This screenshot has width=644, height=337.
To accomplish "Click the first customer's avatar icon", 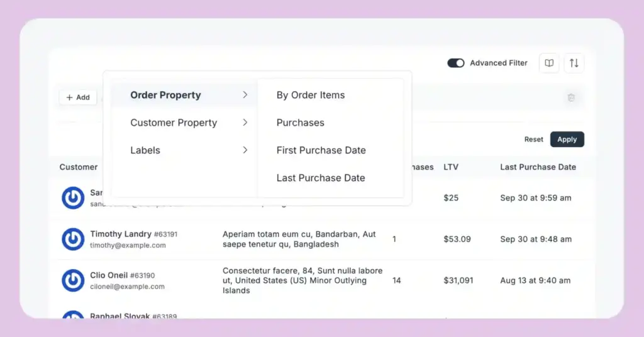I will (x=73, y=197).
